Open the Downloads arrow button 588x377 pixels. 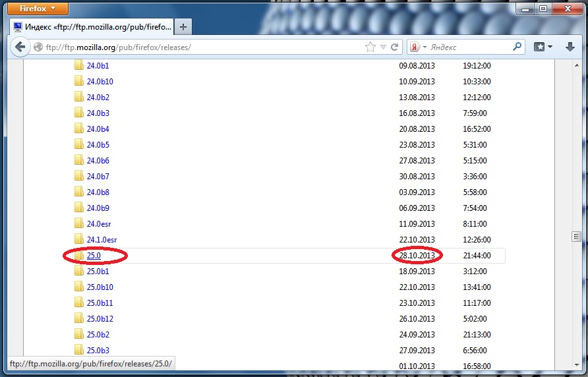coord(570,47)
